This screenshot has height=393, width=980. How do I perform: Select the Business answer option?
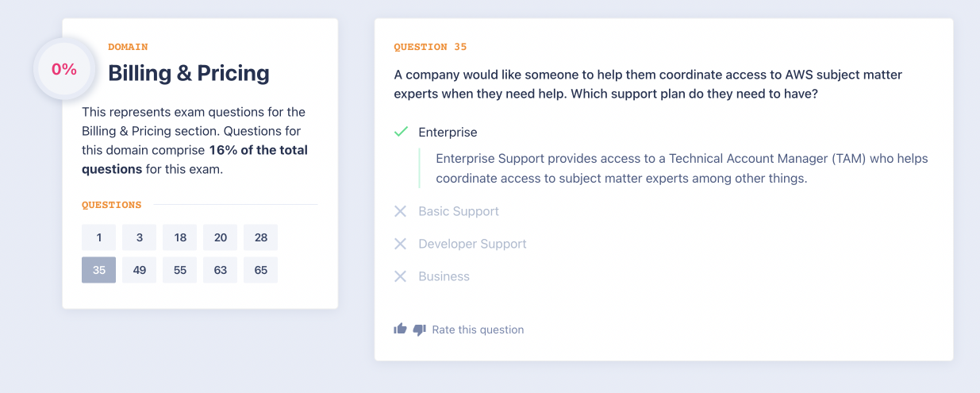[x=444, y=276]
